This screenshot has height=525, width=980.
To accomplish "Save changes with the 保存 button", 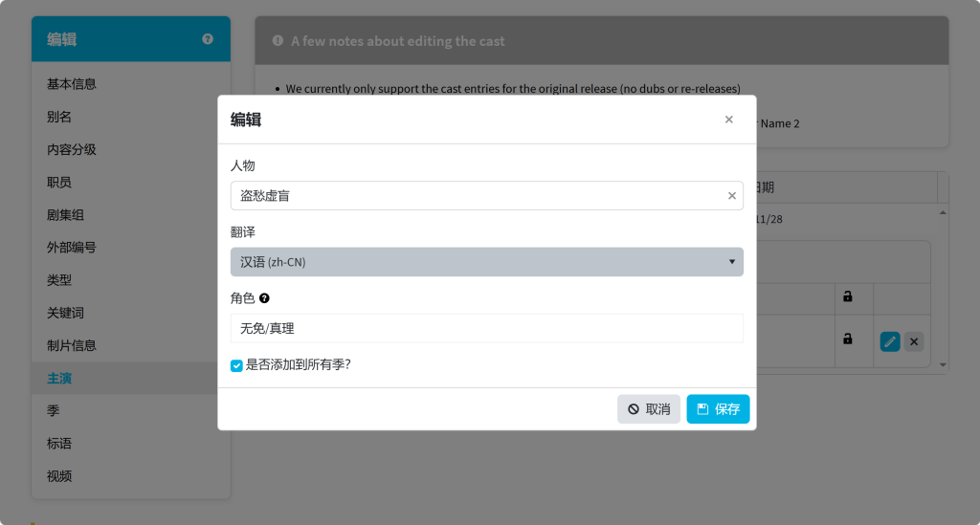I will [718, 409].
